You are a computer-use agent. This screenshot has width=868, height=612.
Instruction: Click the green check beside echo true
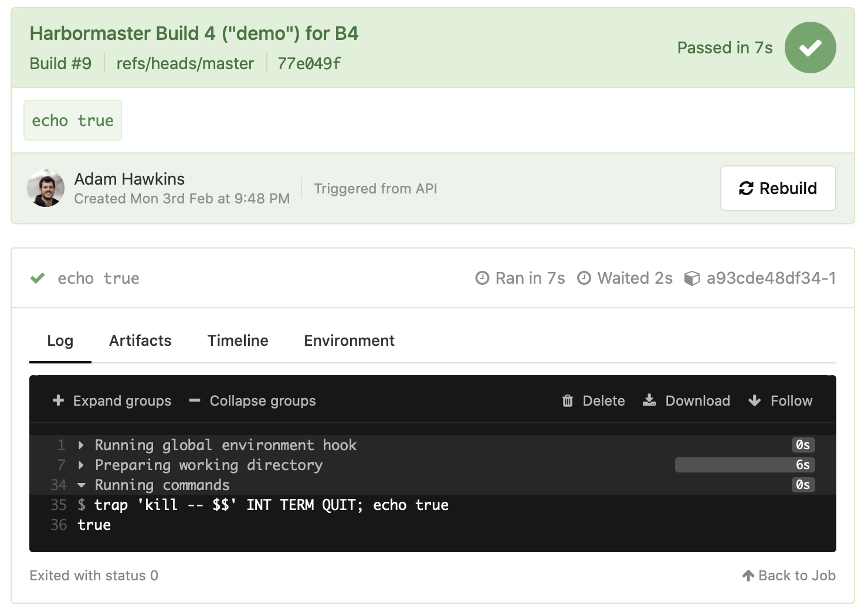(37, 278)
